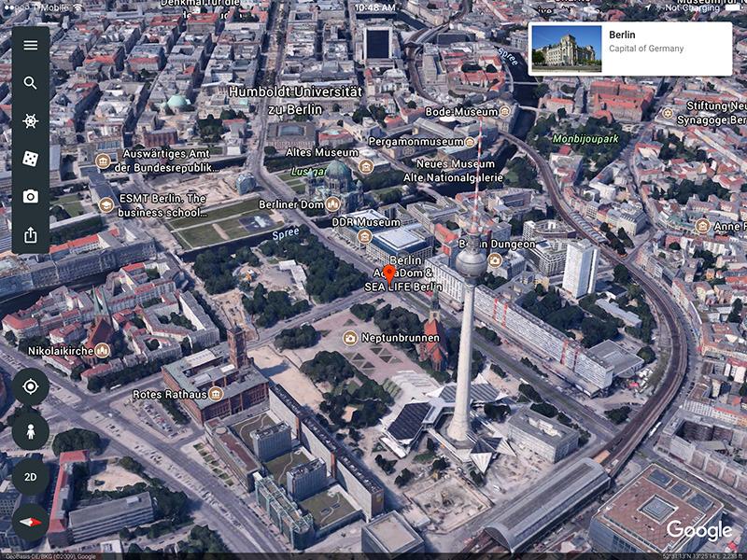Tap the DDR Museum marker icon
747x560 pixels.
coord(364,236)
